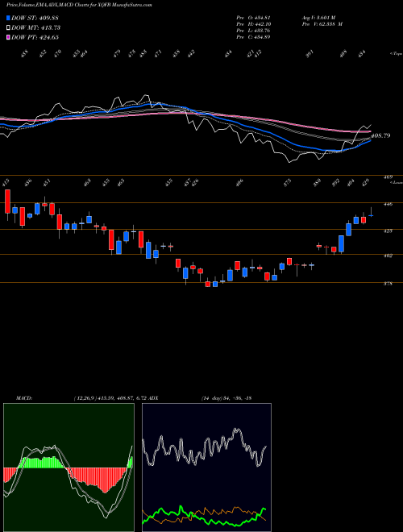This screenshot has height=532, width=403.
Task: Click the blue DOW ST legend swatch
Action: click(8, 18)
